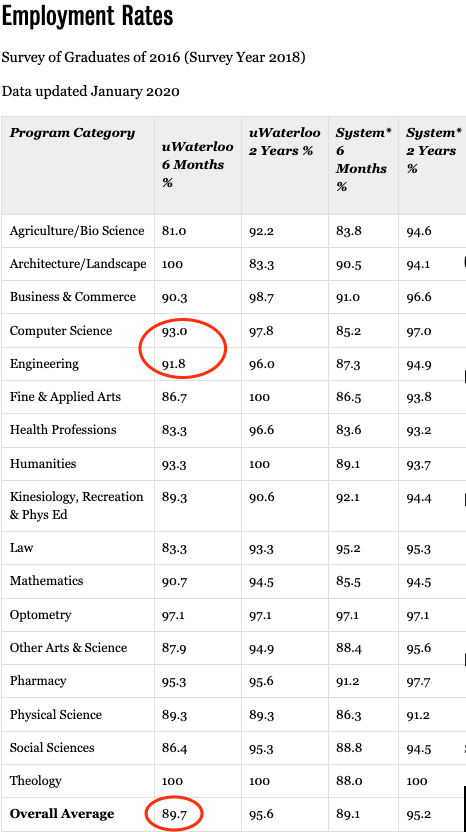This screenshot has width=466, height=832.
Task: Select the Humanities row label
Action: tap(43, 464)
